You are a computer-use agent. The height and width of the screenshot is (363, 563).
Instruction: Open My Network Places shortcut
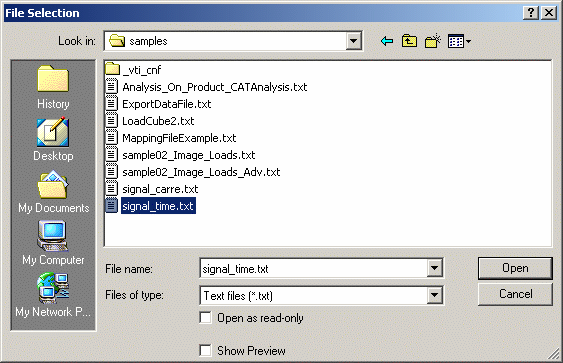click(53, 295)
